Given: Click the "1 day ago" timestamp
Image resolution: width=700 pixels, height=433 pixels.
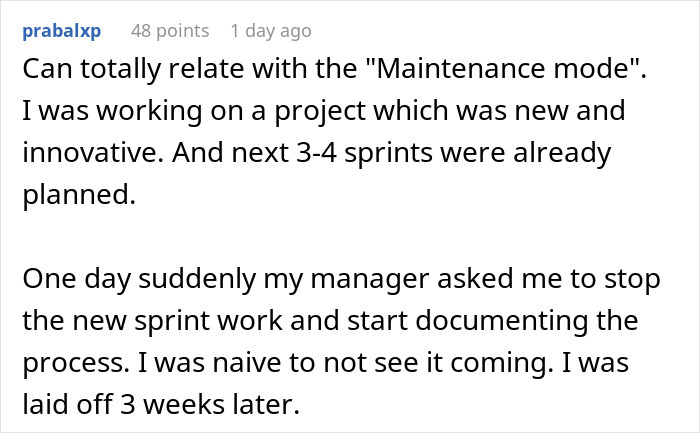Looking at the screenshot, I should pyautogui.click(x=271, y=31).
